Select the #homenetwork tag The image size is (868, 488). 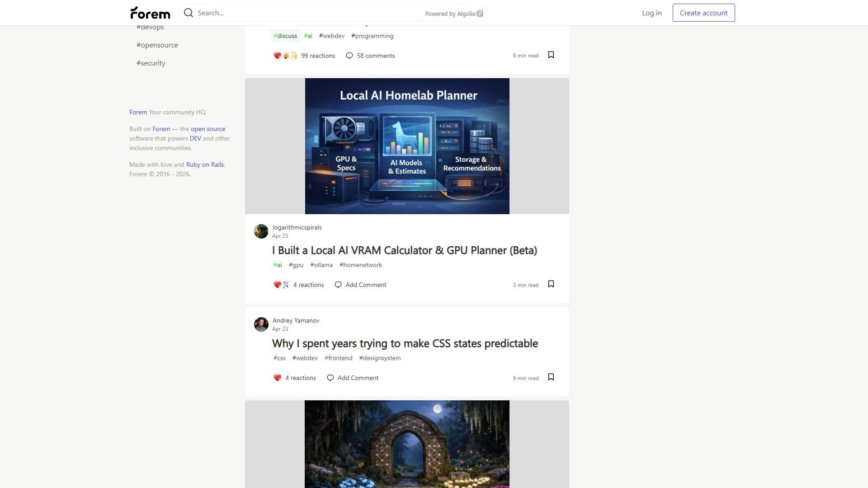[x=361, y=265]
